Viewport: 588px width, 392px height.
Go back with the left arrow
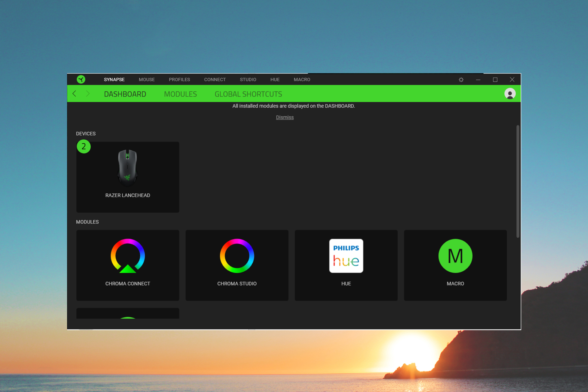pos(74,94)
